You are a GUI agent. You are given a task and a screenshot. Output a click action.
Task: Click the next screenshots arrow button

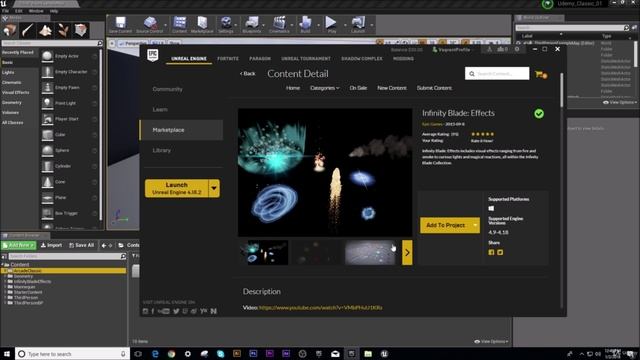(407, 253)
